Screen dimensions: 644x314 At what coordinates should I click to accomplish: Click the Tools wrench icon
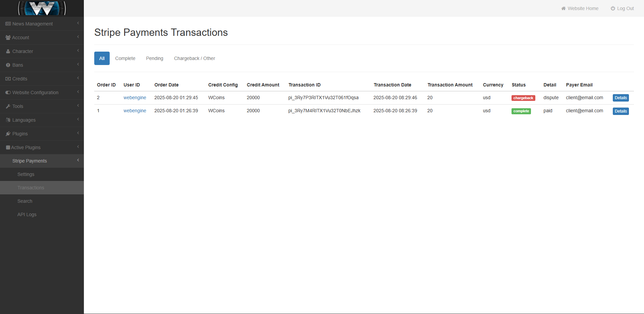tap(8, 106)
